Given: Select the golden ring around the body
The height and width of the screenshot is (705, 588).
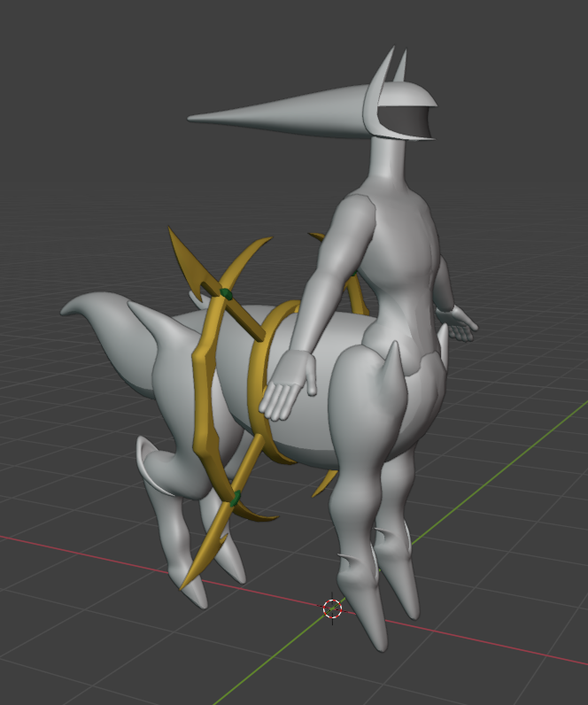Looking at the screenshot, I should pos(258,383).
